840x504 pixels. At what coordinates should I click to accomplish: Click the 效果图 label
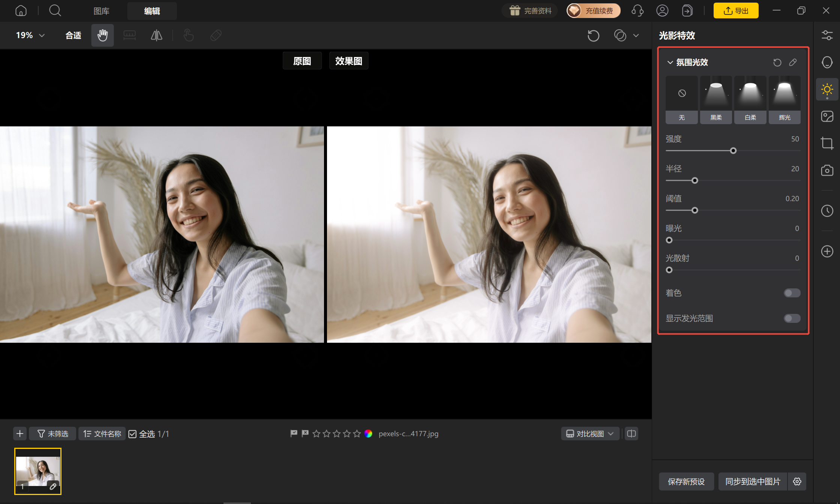click(x=349, y=61)
